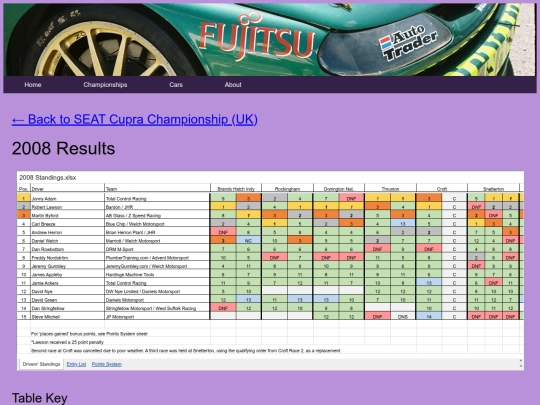This screenshot has height=405, width=540.
Task: Select the Drivers' Standings sheet tab
Action: pos(41,364)
